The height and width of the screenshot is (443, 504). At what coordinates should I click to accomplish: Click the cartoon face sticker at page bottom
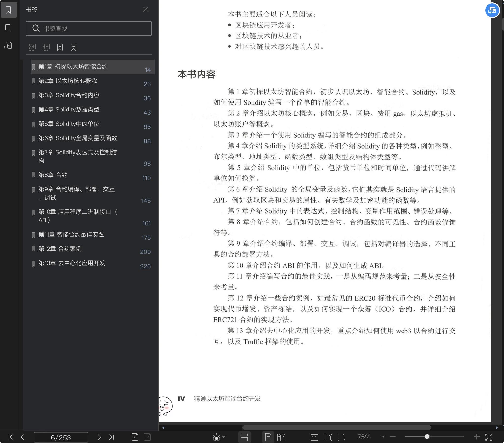click(165, 406)
